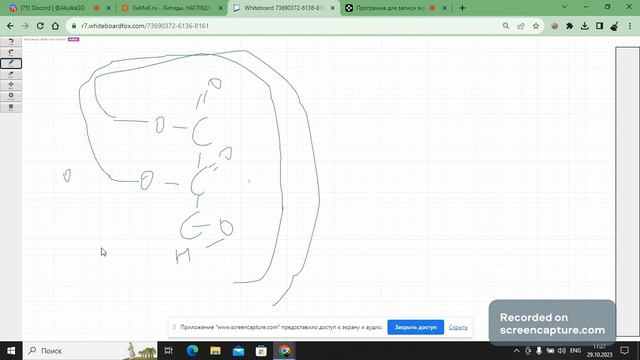
Task: Click the address bar with whiteboardfox URL
Action: click(x=286, y=26)
